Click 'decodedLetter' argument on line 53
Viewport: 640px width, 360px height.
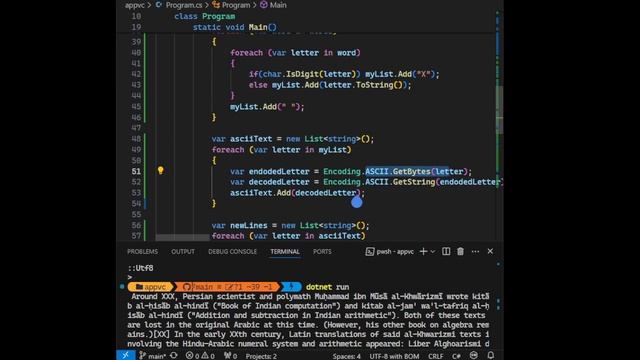(326, 193)
